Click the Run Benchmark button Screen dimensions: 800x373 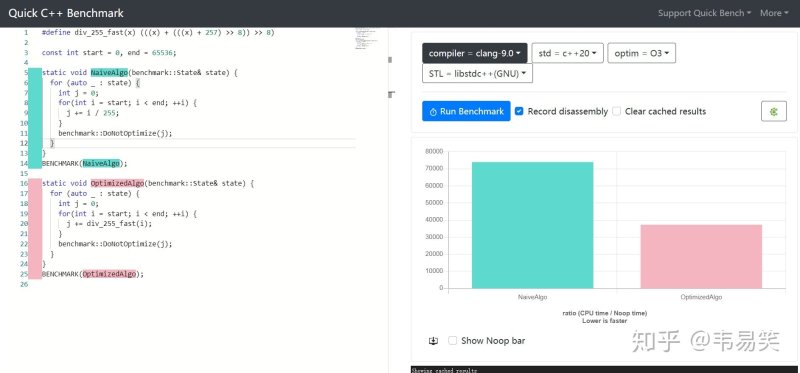click(466, 111)
